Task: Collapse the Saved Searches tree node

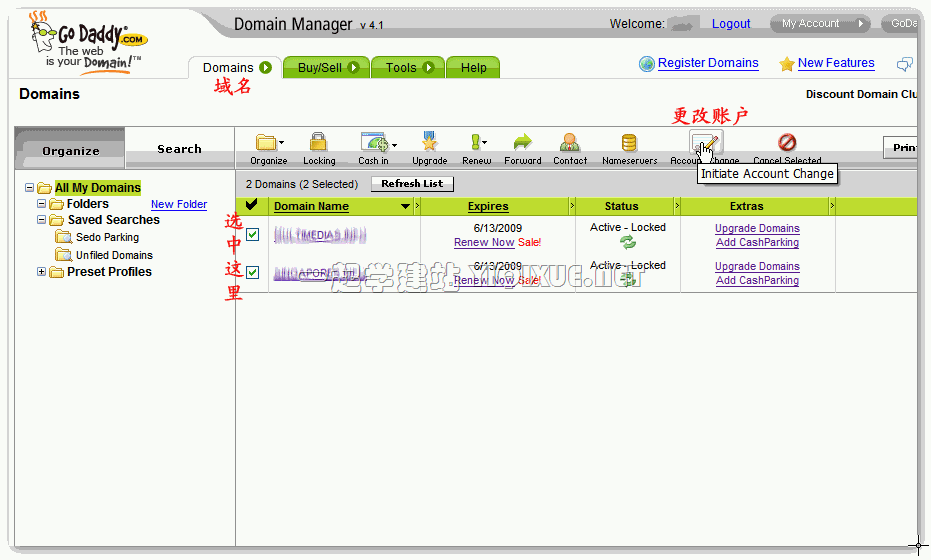Action: click(x=42, y=220)
